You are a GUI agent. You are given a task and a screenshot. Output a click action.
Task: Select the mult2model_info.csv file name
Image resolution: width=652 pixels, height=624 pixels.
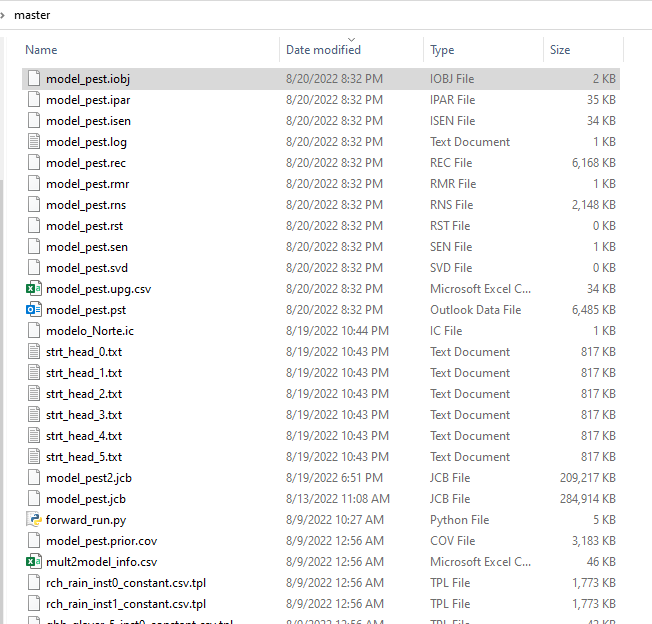(x=101, y=562)
